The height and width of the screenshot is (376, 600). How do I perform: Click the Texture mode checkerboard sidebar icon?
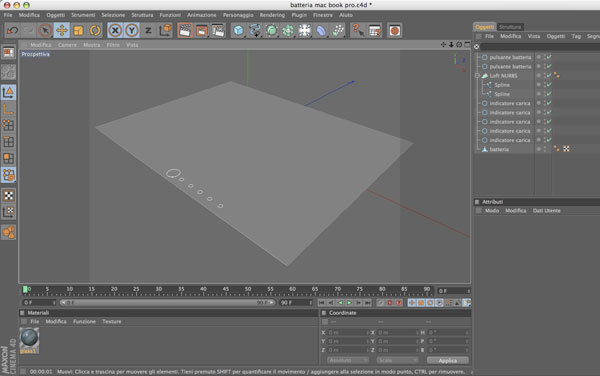coord(8,195)
